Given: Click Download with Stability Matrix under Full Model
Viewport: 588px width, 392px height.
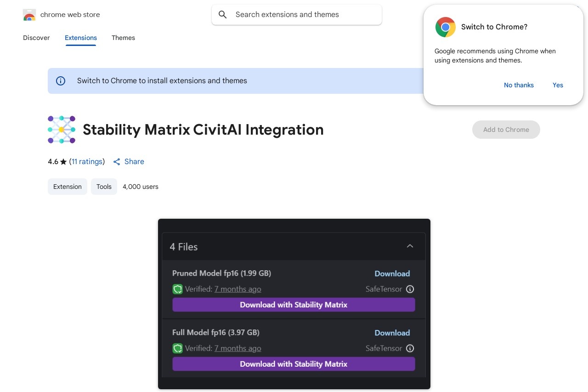Looking at the screenshot, I should point(294,364).
